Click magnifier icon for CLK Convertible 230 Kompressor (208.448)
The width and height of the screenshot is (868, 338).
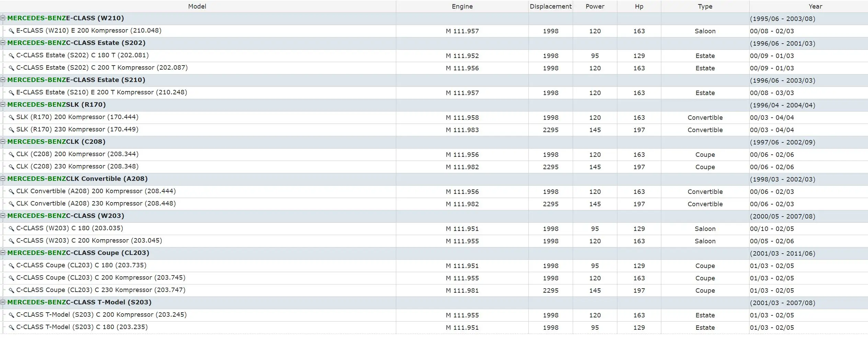pos(11,204)
